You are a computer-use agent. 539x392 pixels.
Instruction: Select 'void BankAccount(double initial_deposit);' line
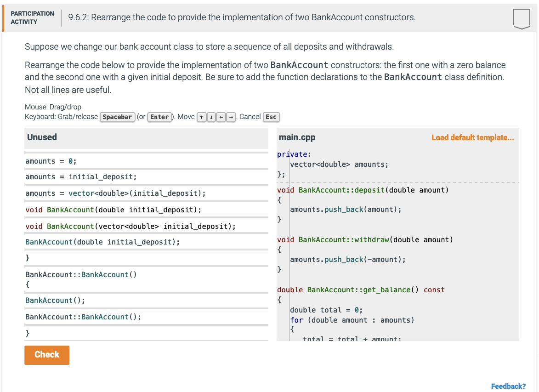point(113,210)
